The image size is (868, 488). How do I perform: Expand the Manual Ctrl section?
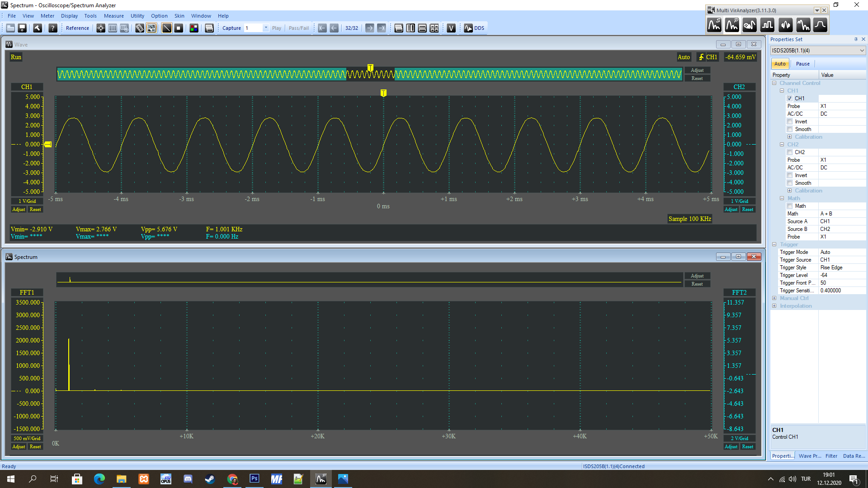tap(774, 298)
